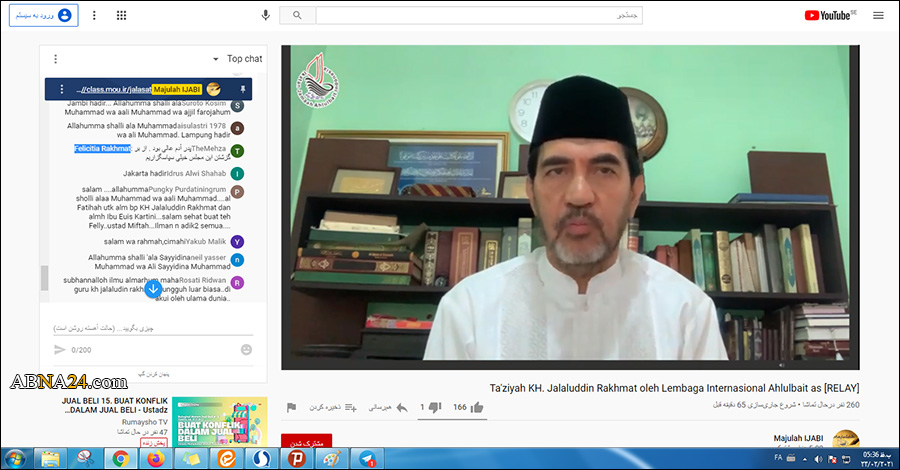This screenshot has height=470, width=900.
Task: Open the live chat options menu
Action: click(55, 59)
